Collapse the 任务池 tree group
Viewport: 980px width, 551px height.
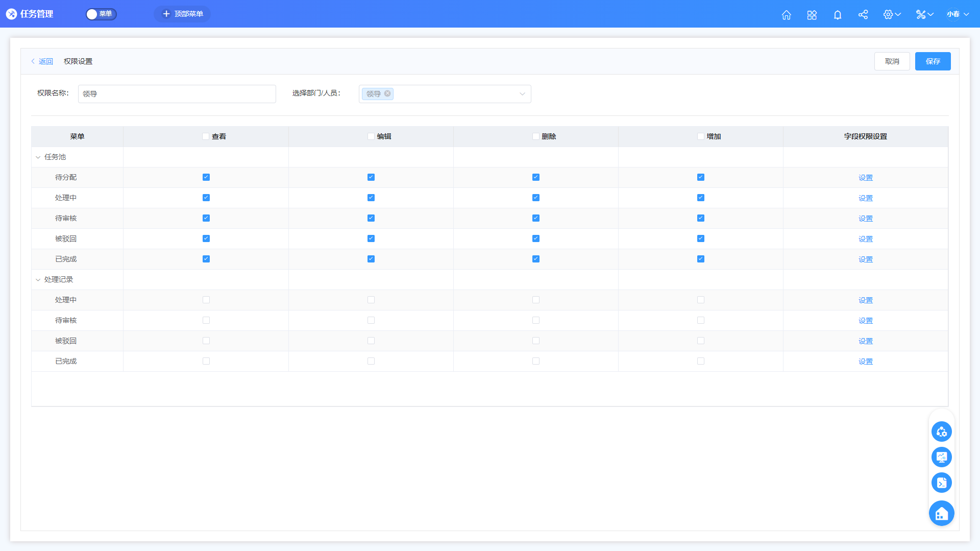coord(38,157)
